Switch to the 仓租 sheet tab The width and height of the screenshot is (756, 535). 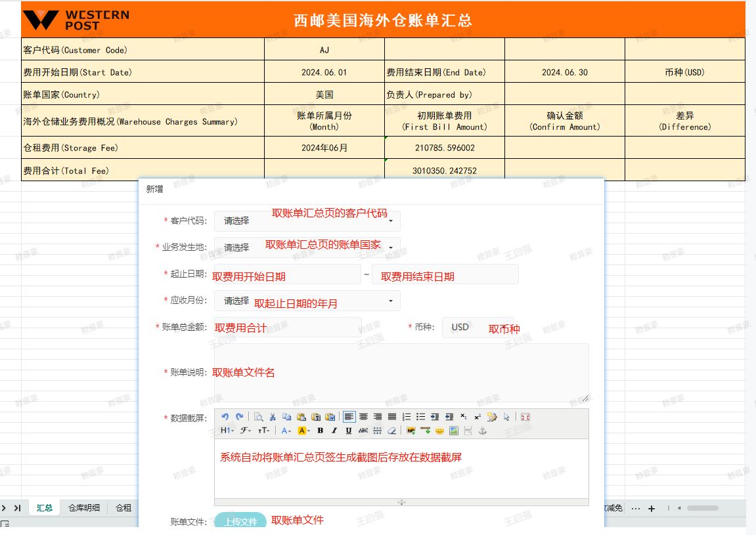(x=123, y=507)
